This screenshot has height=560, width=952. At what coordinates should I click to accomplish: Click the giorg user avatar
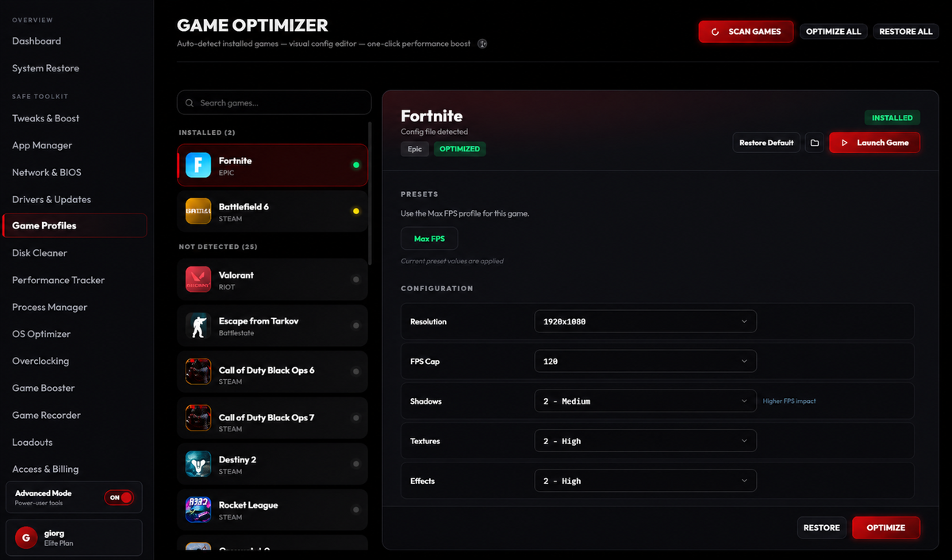25,538
